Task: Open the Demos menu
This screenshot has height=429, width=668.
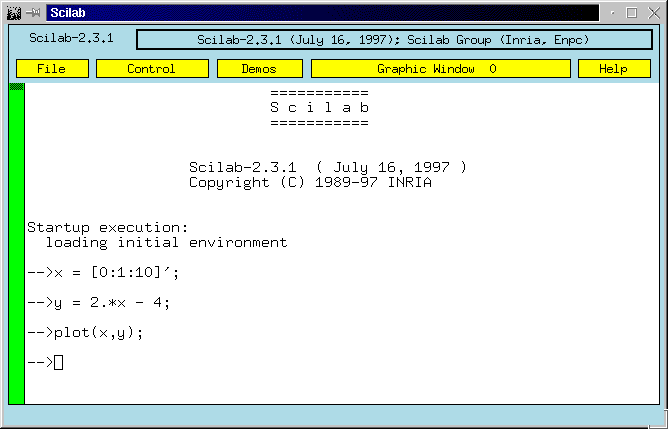Action: pyautogui.click(x=259, y=69)
